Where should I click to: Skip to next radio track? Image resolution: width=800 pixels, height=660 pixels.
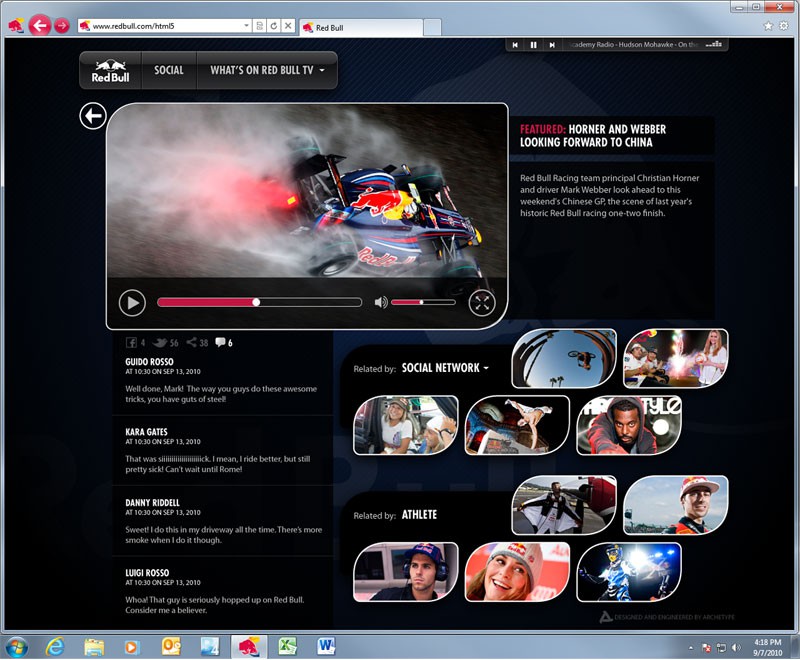pos(551,45)
